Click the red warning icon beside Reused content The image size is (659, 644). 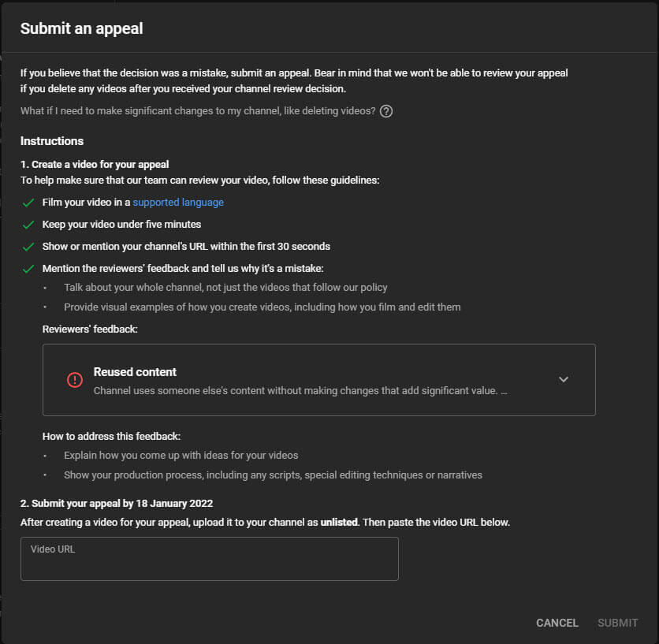75,380
